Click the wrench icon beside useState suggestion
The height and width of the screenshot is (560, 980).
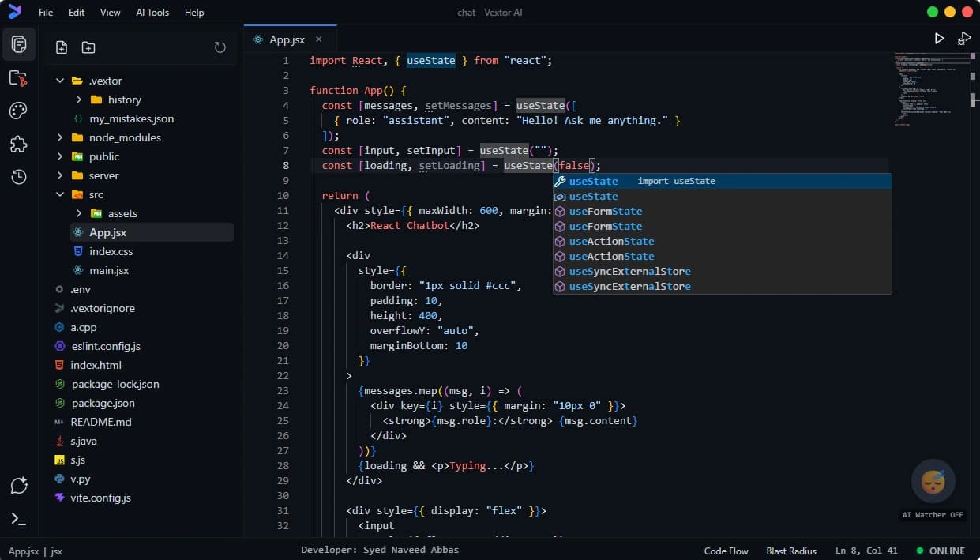[560, 181]
